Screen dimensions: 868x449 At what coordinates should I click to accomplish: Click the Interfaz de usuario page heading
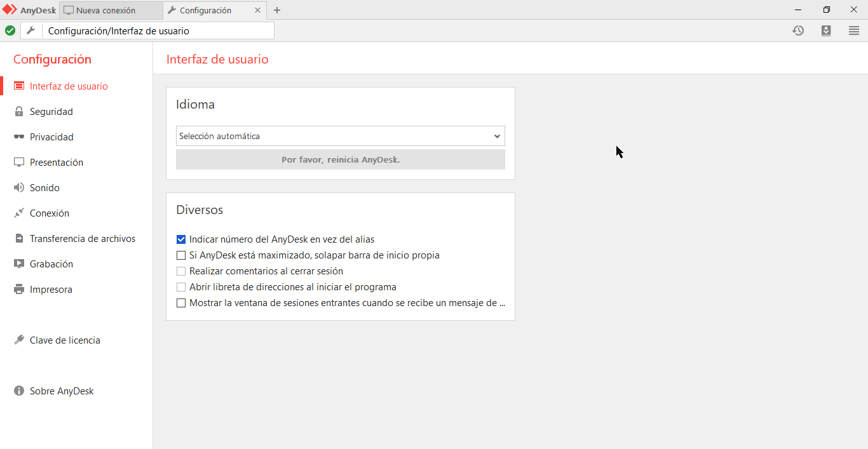click(217, 60)
